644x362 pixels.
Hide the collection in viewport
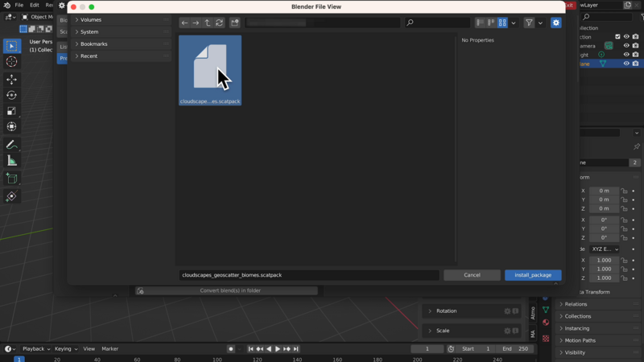coord(626,36)
